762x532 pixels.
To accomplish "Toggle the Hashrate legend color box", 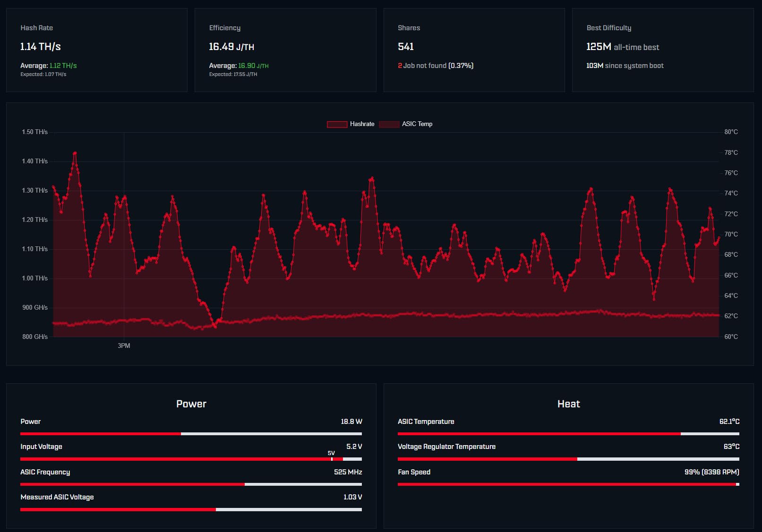I will point(337,124).
